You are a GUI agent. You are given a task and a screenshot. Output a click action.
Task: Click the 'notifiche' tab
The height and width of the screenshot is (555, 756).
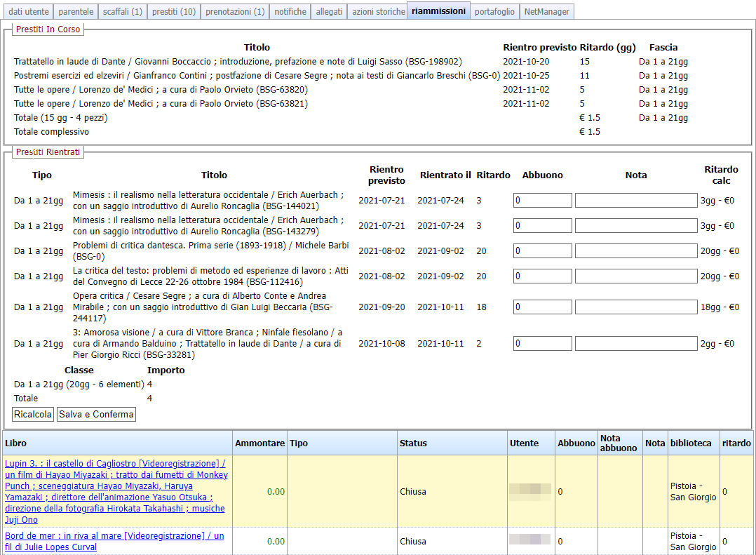click(x=290, y=11)
